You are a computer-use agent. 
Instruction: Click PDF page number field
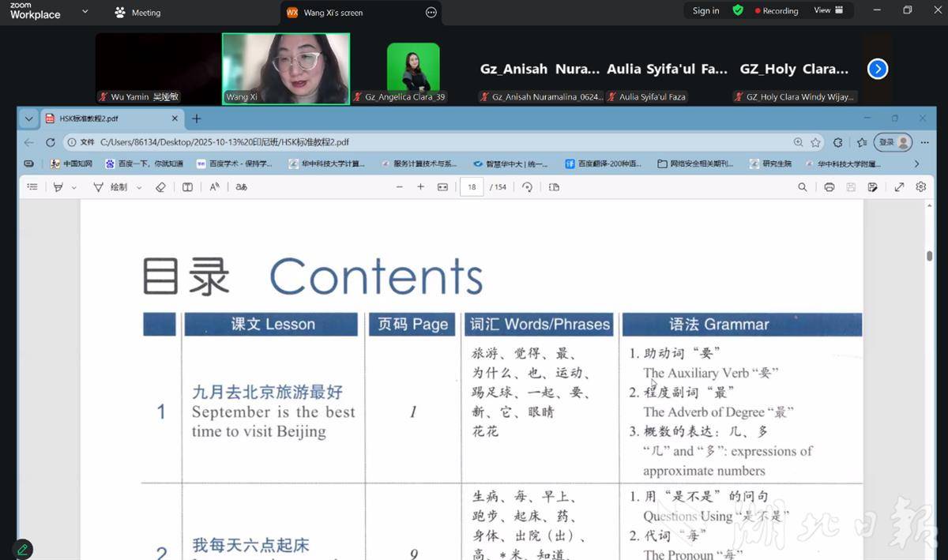pos(472,187)
